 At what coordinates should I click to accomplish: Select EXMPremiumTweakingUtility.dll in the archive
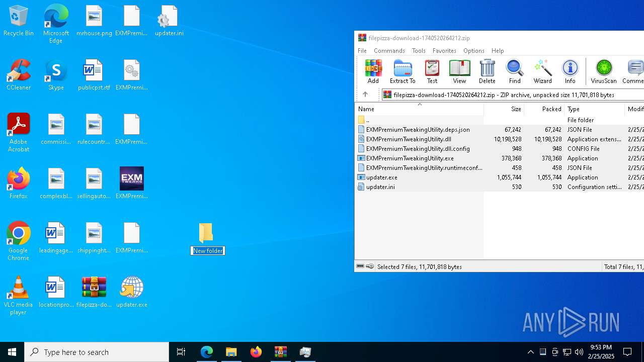pyautogui.click(x=499, y=139)
